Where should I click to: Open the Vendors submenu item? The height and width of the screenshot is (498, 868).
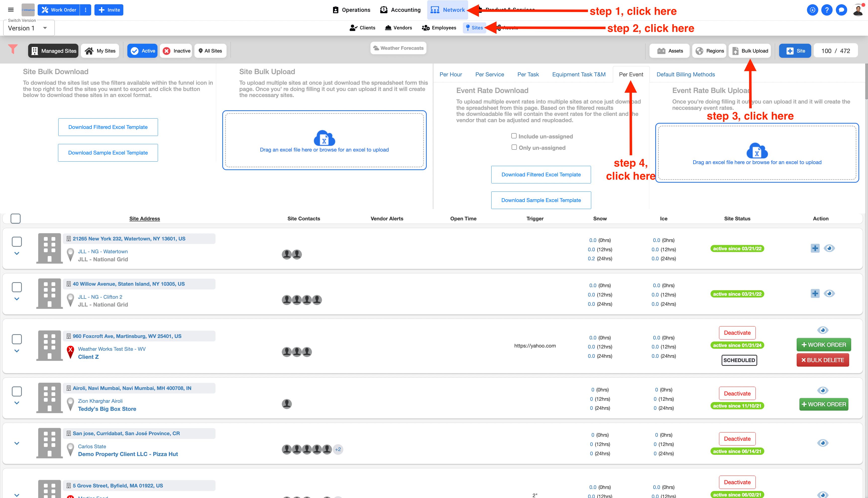(399, 28)
